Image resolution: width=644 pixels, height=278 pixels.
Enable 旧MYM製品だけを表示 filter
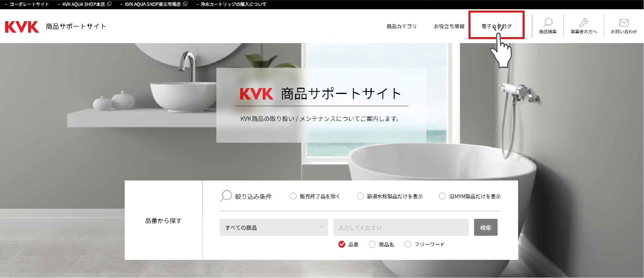click(x=442, y=196)
